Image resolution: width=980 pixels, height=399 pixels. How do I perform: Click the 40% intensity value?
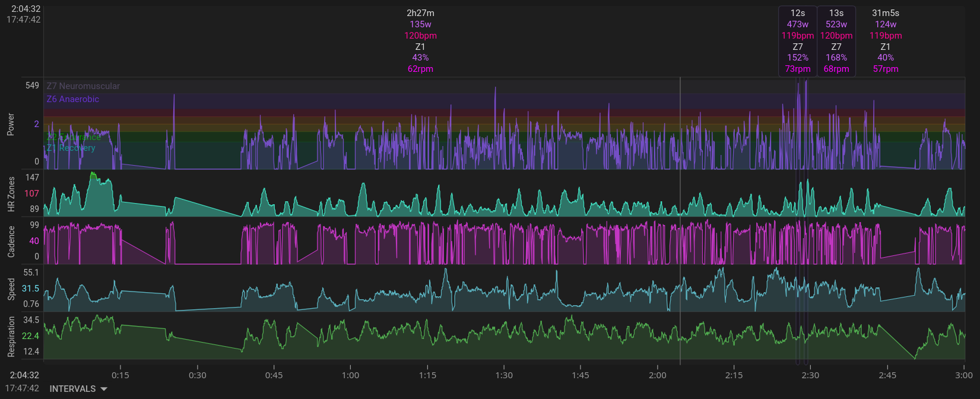pos(886,58)
